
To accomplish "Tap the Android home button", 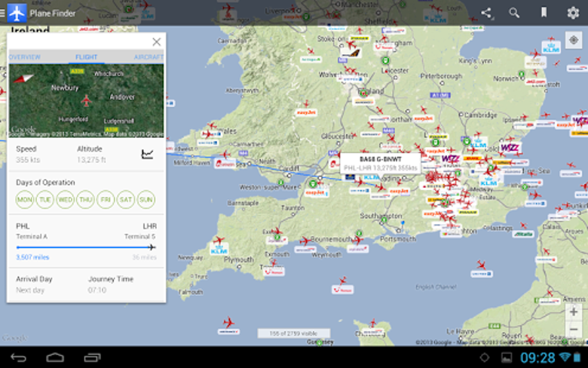I will point(55,358).
